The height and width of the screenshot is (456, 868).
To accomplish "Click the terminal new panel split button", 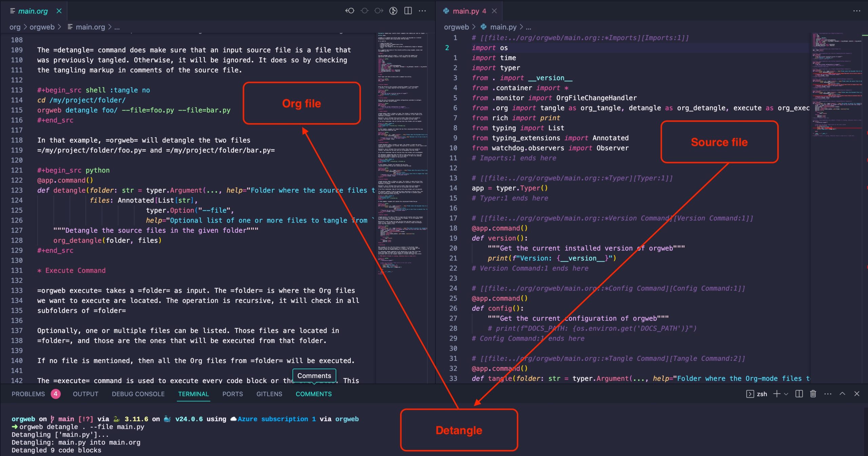I will [x=798, y=394].
